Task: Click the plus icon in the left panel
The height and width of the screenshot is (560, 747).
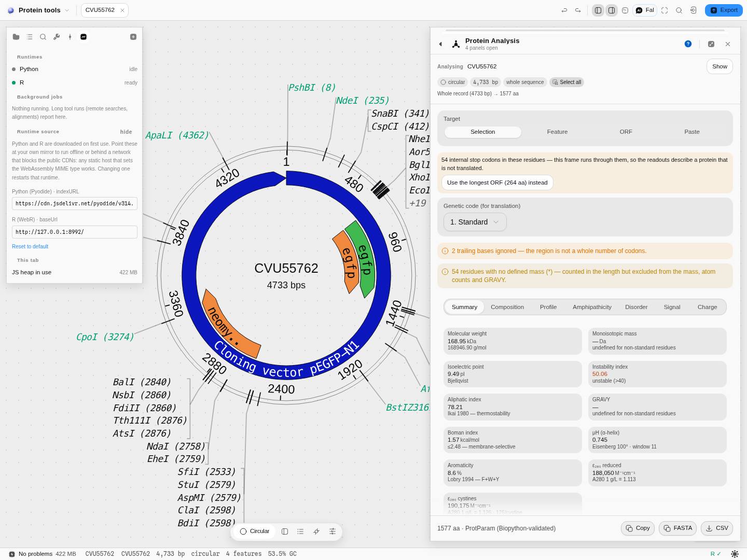Action: [133, 37]
